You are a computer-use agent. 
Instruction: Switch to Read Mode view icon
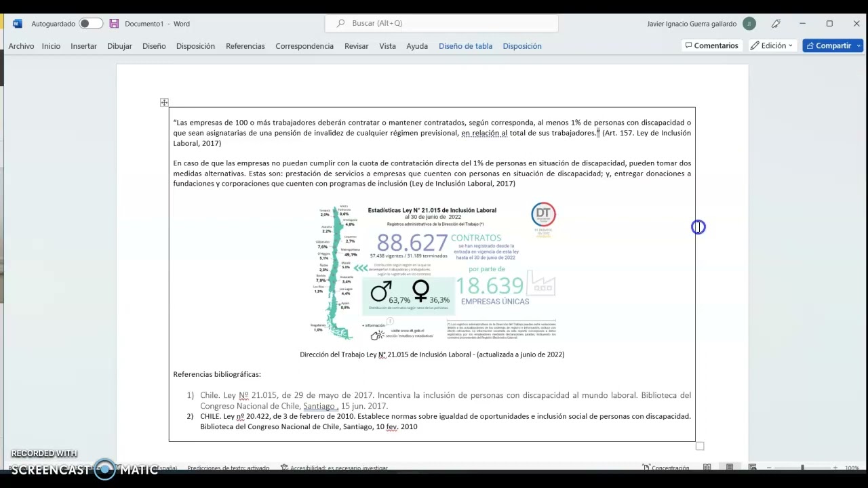pyautogui.click(x=707, y=468)
